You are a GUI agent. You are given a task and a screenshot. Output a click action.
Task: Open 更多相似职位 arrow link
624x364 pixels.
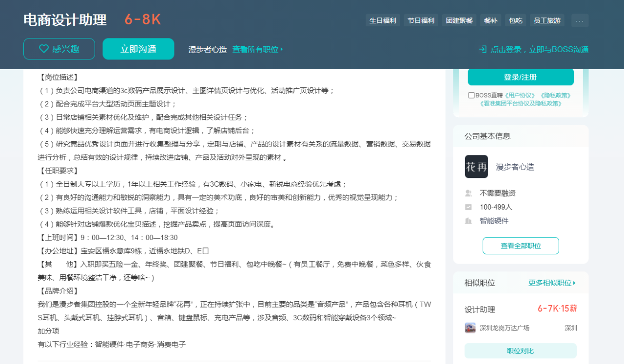pyautogui.click(x=552, y=283)
